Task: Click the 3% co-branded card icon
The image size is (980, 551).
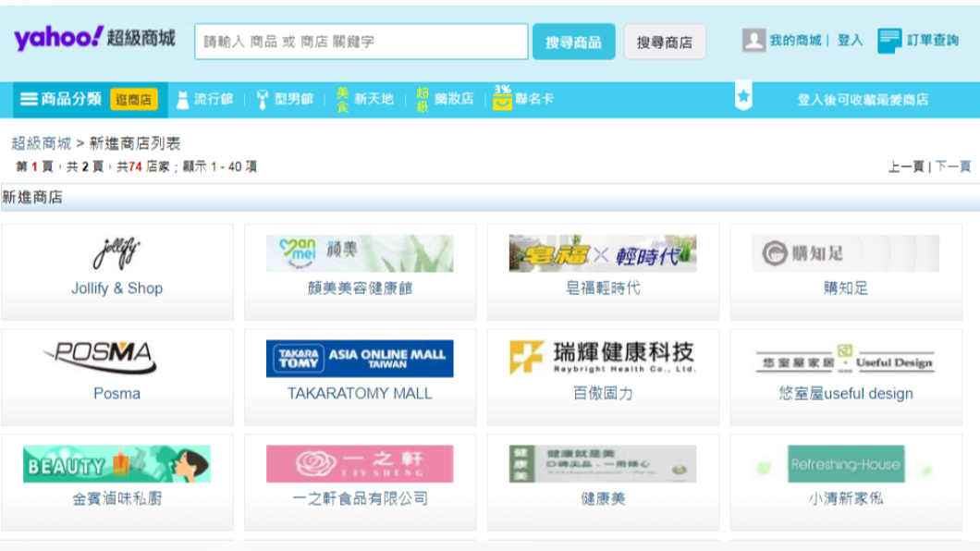Action: [x=503, y=97]
